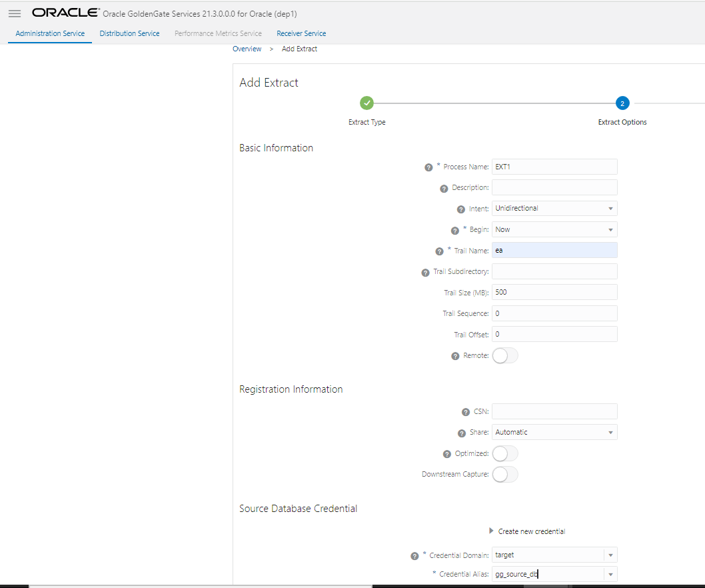
Task: Click the Trail Subdirectory field
Action: pyautogui.click(x=554, y=271)
